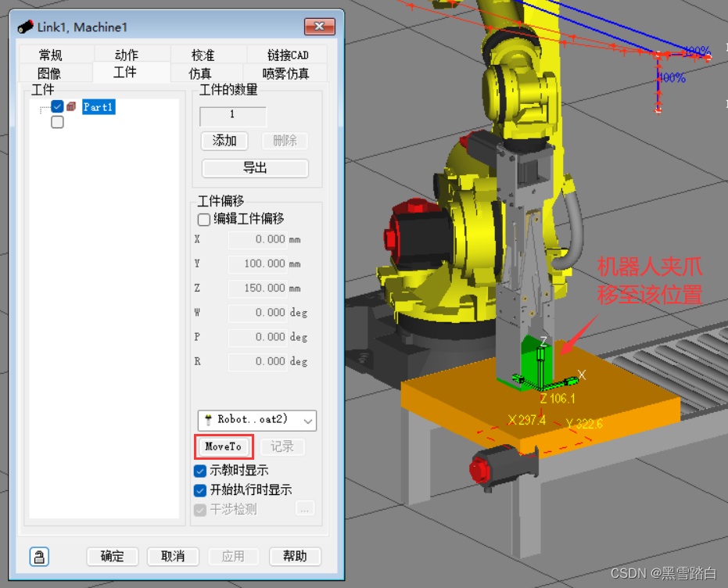Click the padlock icon at bottom left
The height and width of the screenshot is (588, 728).
point(39,556)
